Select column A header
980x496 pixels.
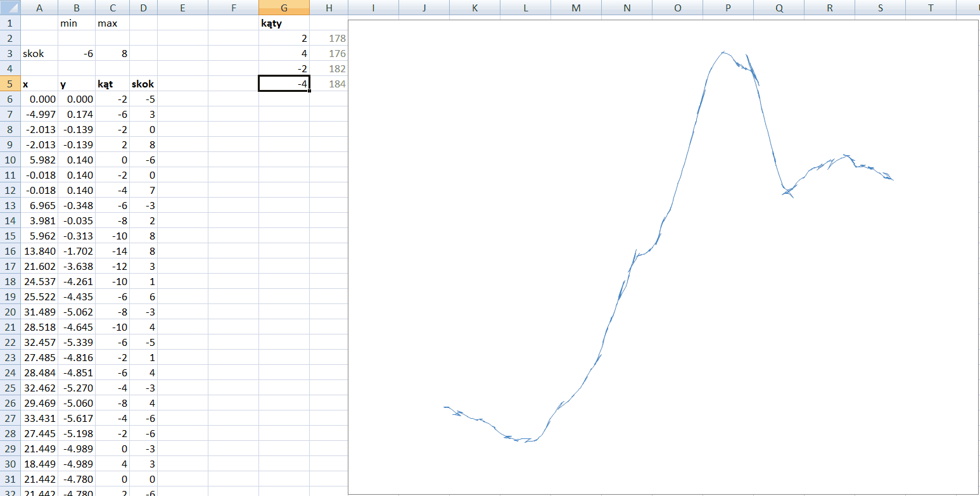pyautogui.click(x=39, y=8)
